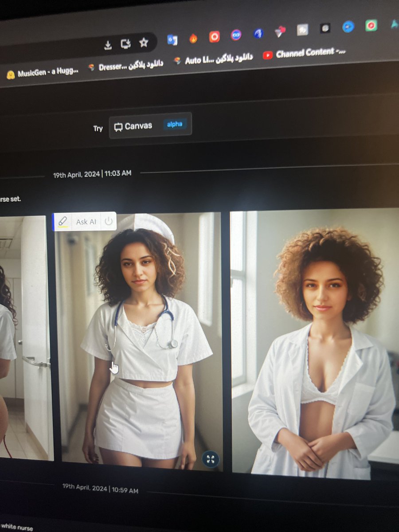Open the black square extension icon
The image size is (399, 532).
[x=325, y=28]
